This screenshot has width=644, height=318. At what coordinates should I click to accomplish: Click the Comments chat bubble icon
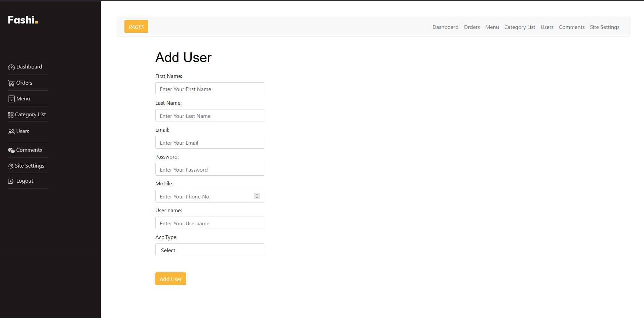tap(11, 150)
